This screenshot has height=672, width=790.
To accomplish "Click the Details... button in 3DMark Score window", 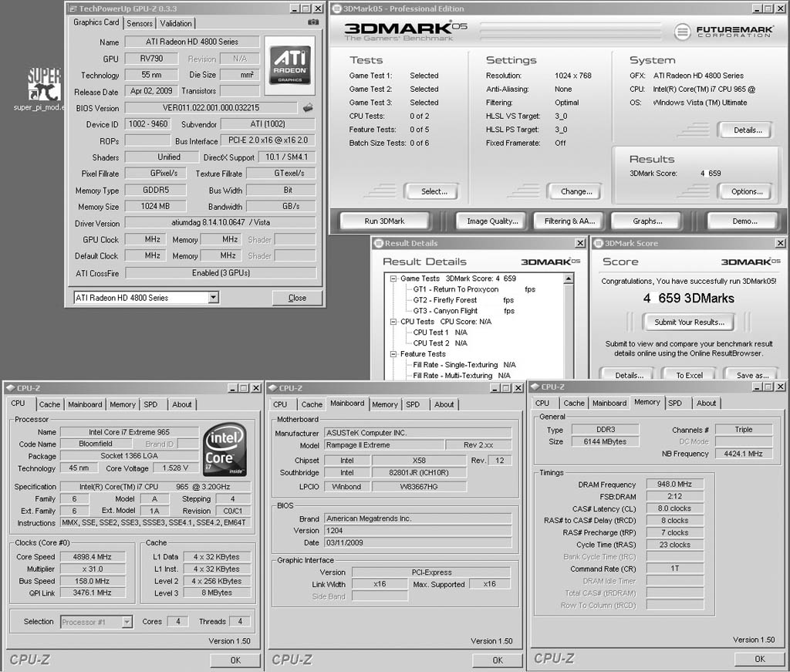I will 629,374.
